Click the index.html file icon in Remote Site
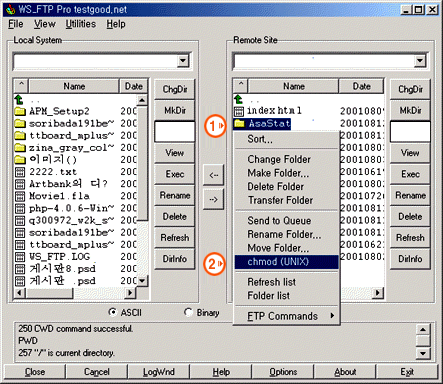Viewport: 443px width, 384px height. coord(239,111)
